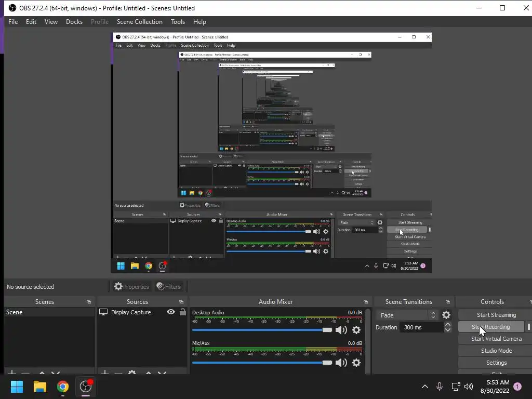Click Start Streaming button
Viewport: 532px width, 399px height.
[496, 315]
